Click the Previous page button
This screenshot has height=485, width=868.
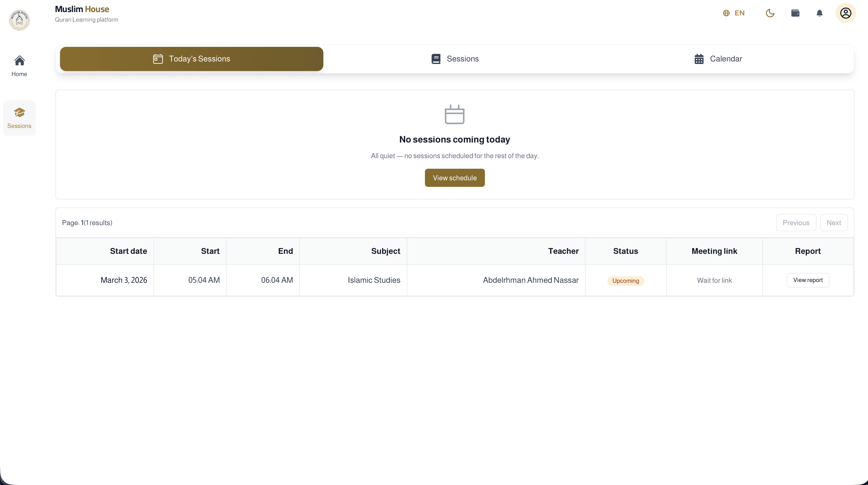[x=796, y=223]
